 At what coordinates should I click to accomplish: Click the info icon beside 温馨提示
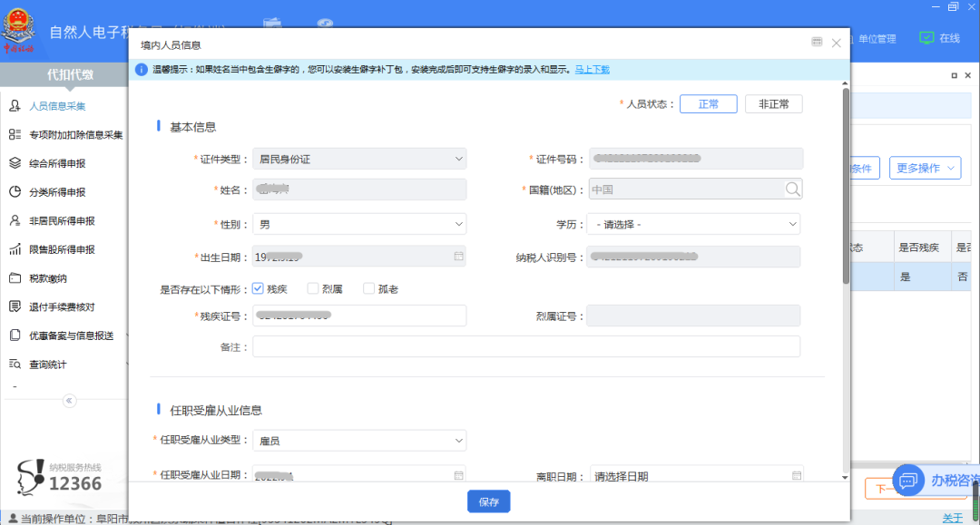142,69
